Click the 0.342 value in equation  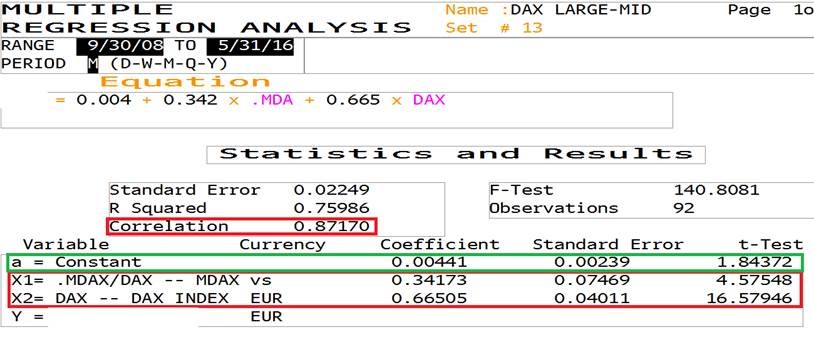click(x=190, y=100)
